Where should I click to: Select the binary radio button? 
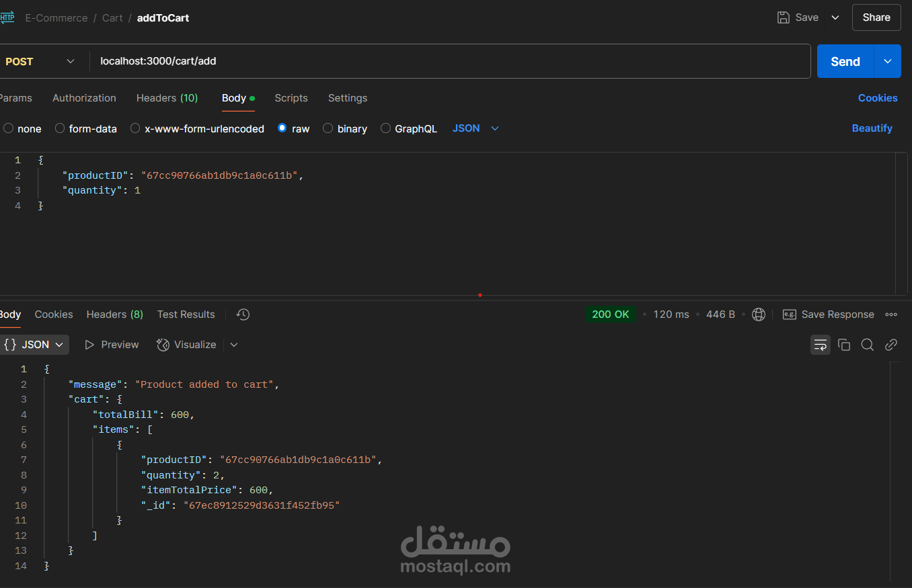(x=328, y=128)
